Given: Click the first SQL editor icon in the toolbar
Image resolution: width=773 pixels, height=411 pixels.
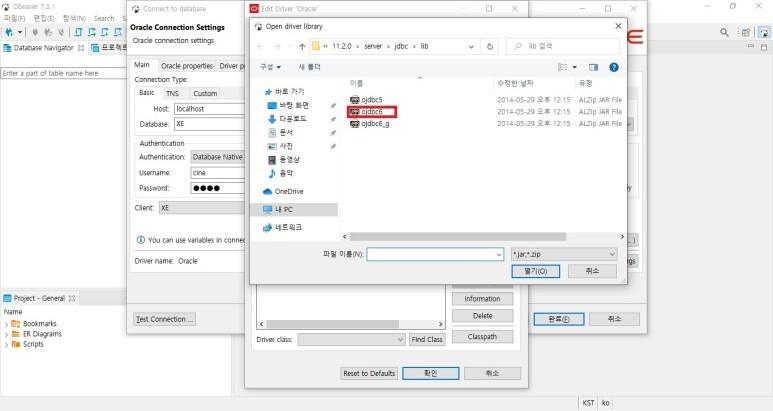Looking at the screenshot, I should click(79, 33).
